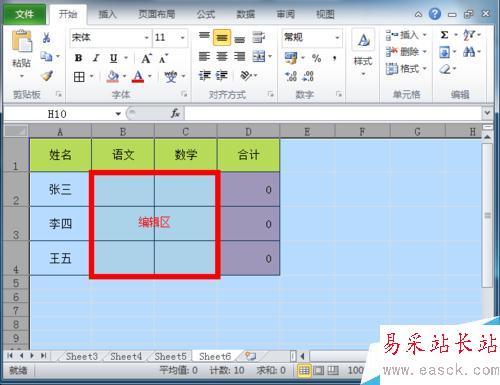Click Merge and Center icon
The image size is (500, 385).
[259, 57]
